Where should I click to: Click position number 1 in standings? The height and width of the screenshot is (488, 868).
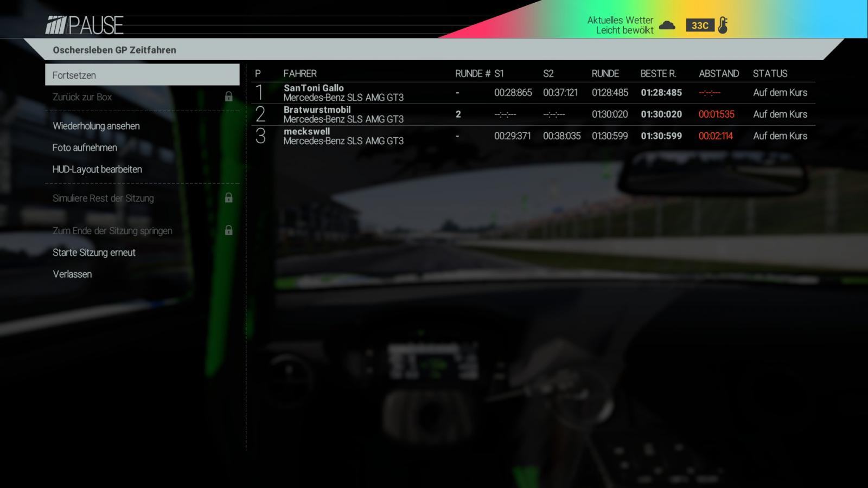coord(259,93)
